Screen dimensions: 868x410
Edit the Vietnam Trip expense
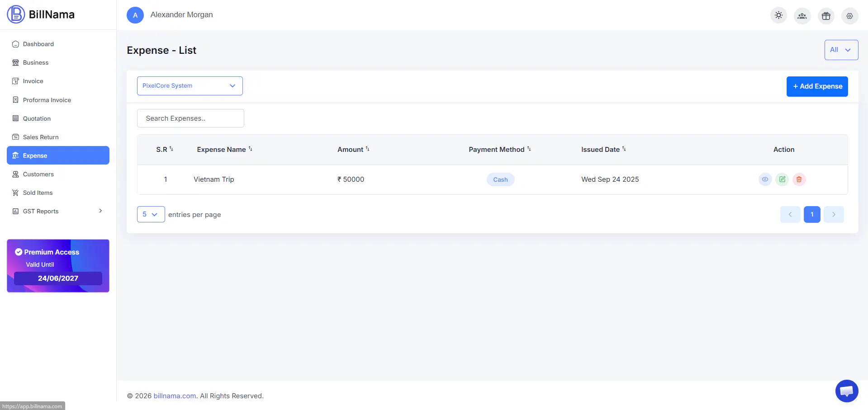(x=782, y=179)
